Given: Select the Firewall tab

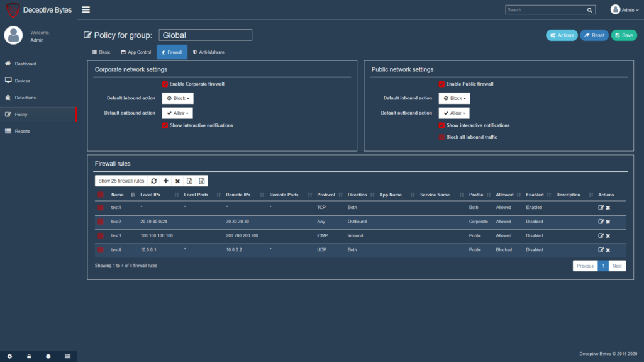Looking at the screenshot, I should (172, 52).
